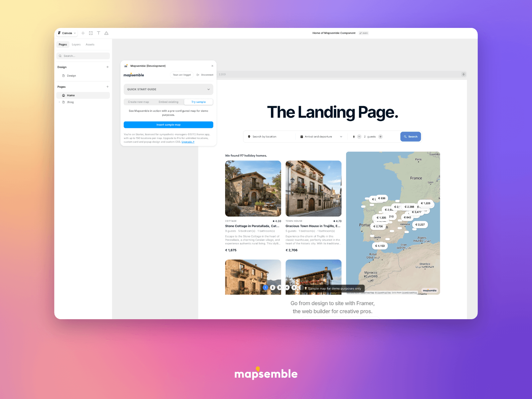Click the Stone Cottage € 1,675 price
The height and width of the screenshot is (399, 532).
point(231,250)
